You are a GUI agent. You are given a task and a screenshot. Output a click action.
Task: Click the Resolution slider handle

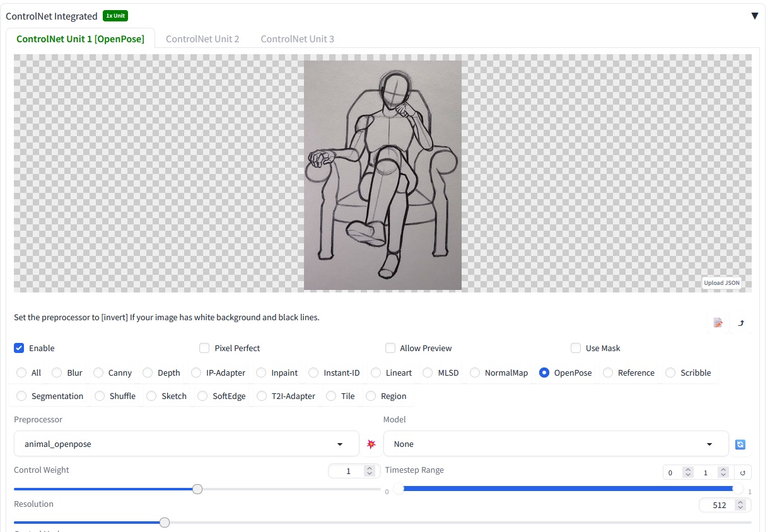click(x=165, y=523)
